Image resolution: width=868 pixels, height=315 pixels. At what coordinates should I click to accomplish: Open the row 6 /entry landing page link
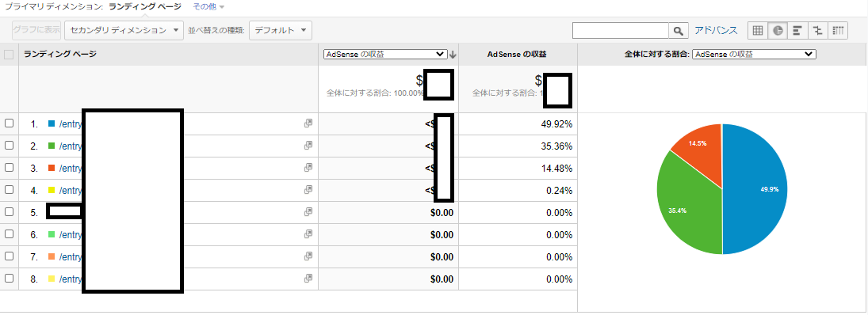71,234
